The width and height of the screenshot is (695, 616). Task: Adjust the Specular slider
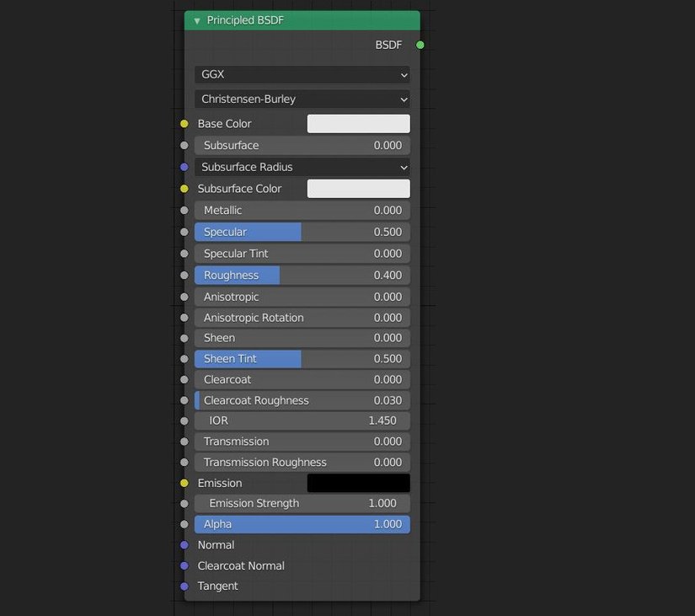coord(302,231)
